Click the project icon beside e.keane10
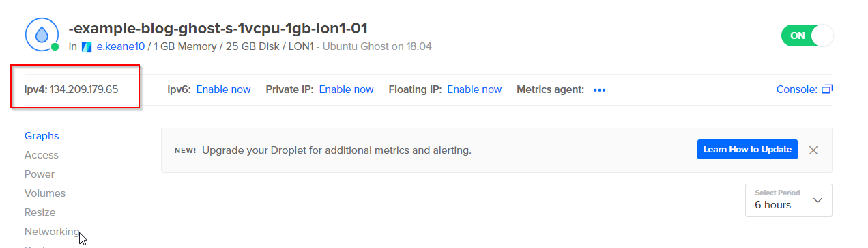 pos(87,47)
